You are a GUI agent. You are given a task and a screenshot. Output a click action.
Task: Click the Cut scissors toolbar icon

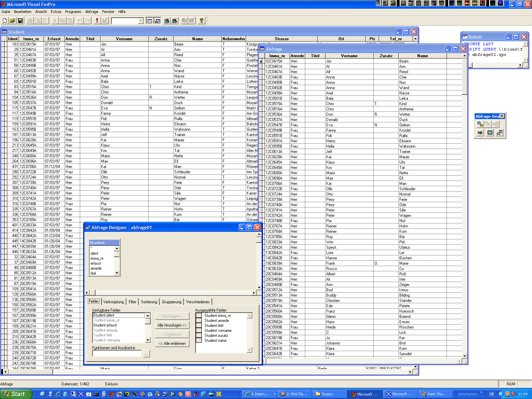pos(55,21)
